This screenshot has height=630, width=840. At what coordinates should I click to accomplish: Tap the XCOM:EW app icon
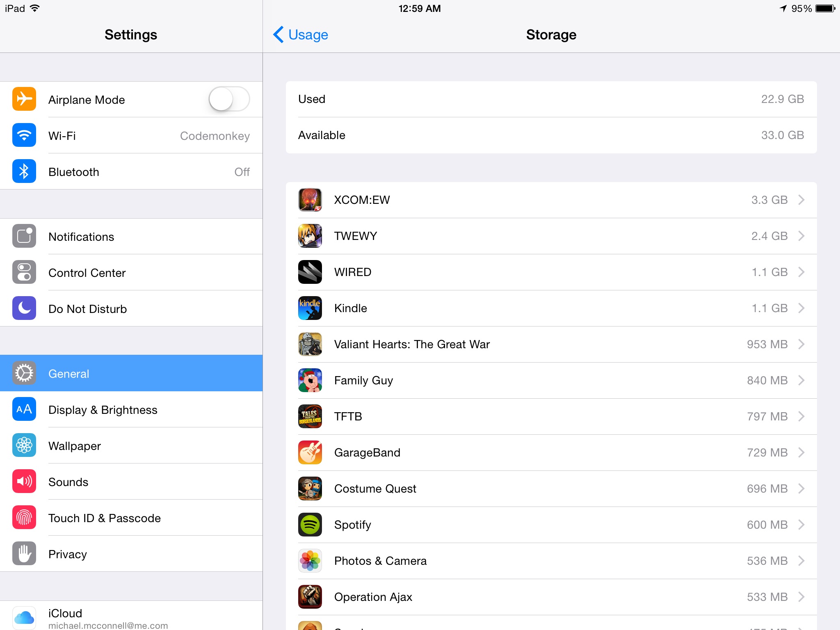(310, 200)
